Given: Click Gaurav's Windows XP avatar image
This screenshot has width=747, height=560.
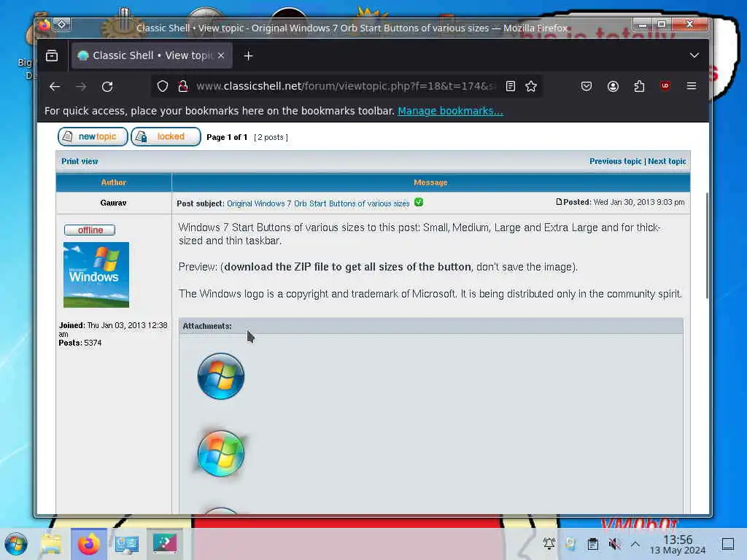Looking at the screenshot, I should click(96, 275).
